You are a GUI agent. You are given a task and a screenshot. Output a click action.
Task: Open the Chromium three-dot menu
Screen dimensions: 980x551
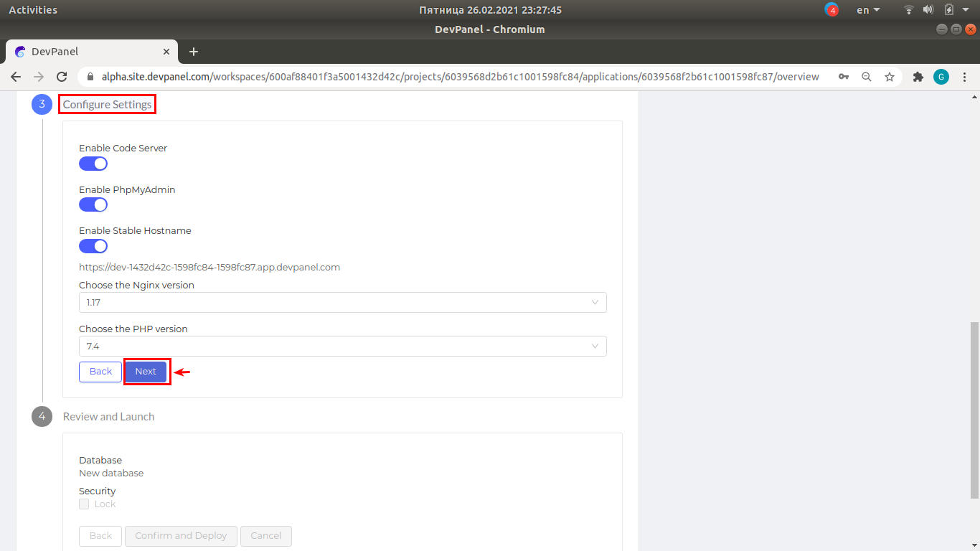click(x=965, y=76)
